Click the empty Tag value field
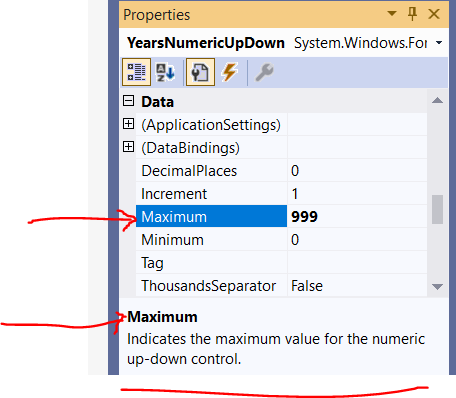 [x=357, y=263]
